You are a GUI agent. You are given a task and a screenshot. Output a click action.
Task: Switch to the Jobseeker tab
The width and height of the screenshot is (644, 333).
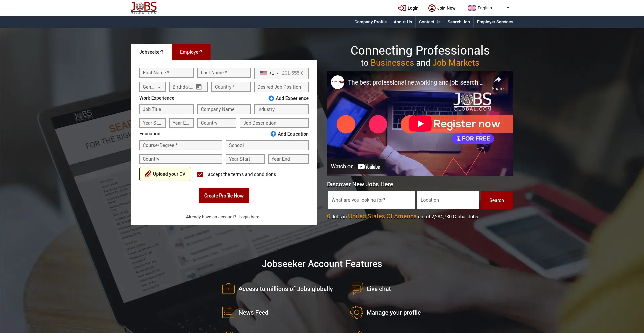click(151, 52)
